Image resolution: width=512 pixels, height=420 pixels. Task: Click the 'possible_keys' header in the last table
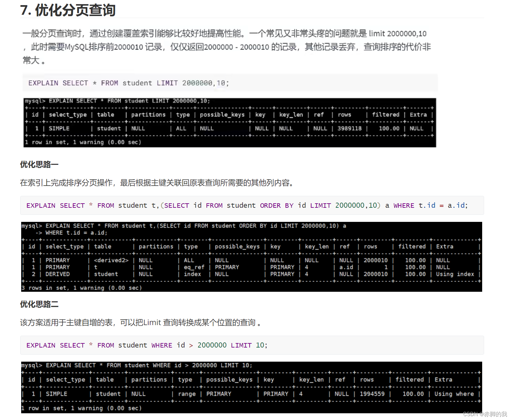(x=229, y=380)
